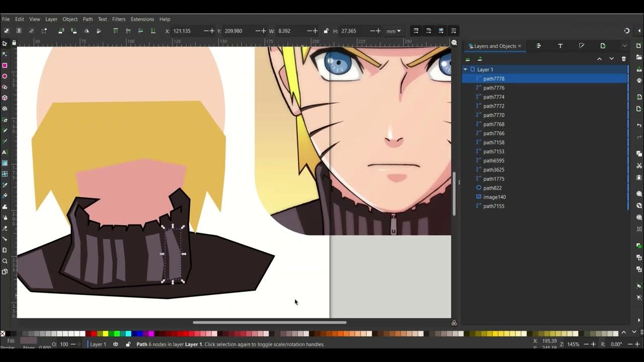Viewport: 644px width, 362px height.
Task: Toggle width/height ratio lock
Action: point(326,31)
